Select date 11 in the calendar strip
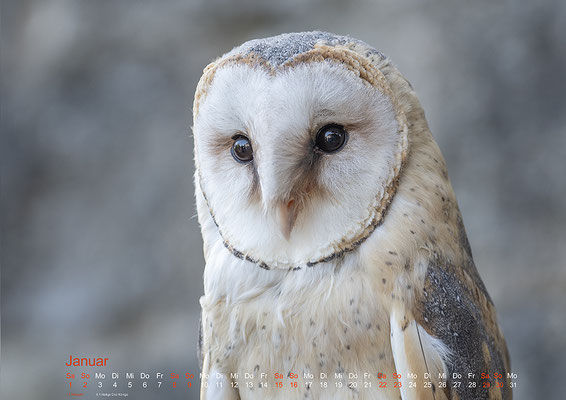This screenshot has width=566, height=400. 219,385
